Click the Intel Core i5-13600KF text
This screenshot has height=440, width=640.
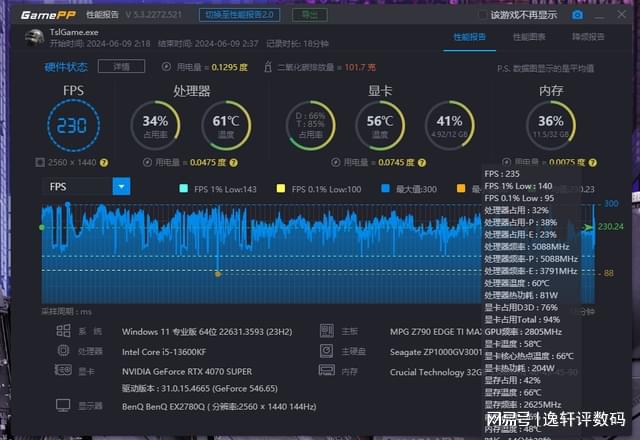[x=164, y=352]
